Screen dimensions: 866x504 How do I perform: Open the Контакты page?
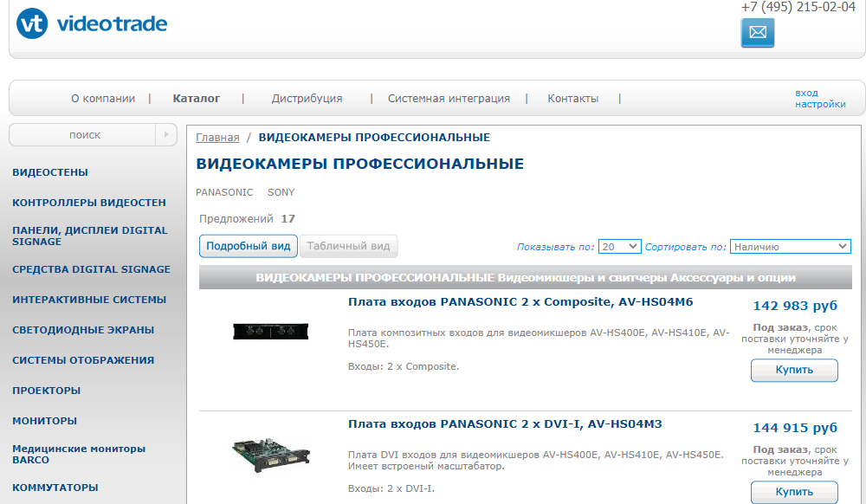click(x=572, y=98)
